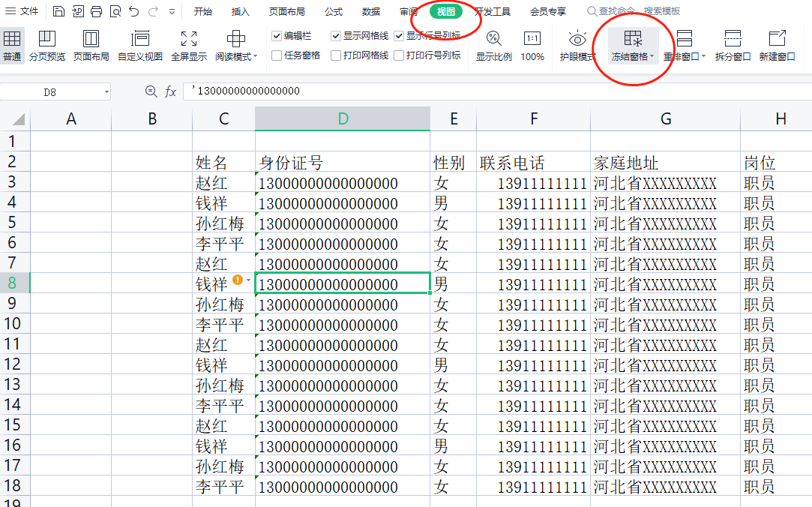Click the 重排窗口 icon
This screenshot has width=812, height=507.
[684, 39]
